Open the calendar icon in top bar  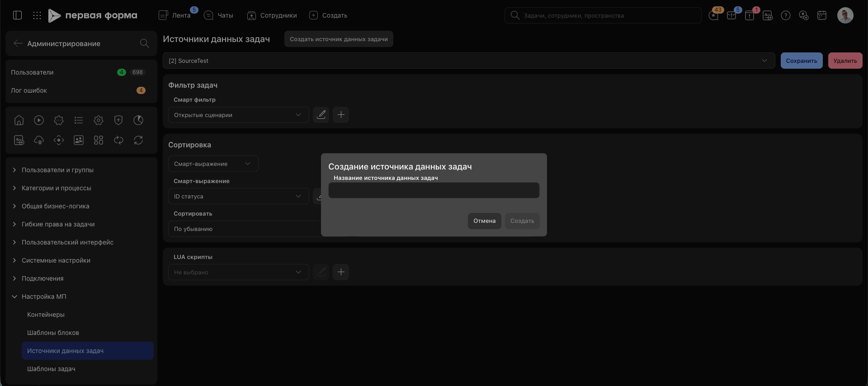click(822, 15)
